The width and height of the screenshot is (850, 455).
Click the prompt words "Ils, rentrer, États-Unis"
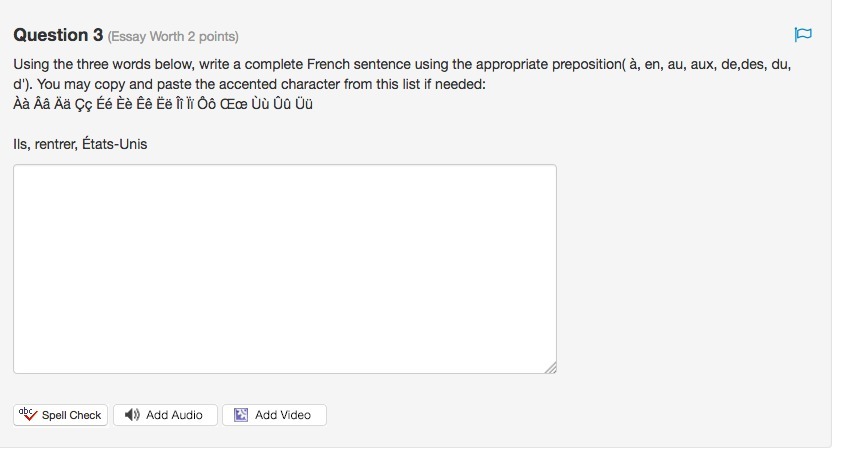80,144
